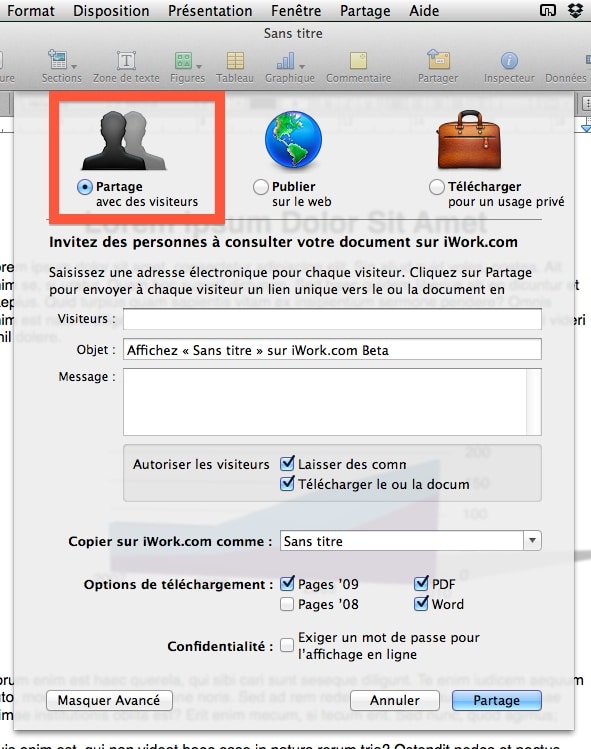Click the Annuler button
This screenshot has width=591, height=749.
tap(395, 700)
